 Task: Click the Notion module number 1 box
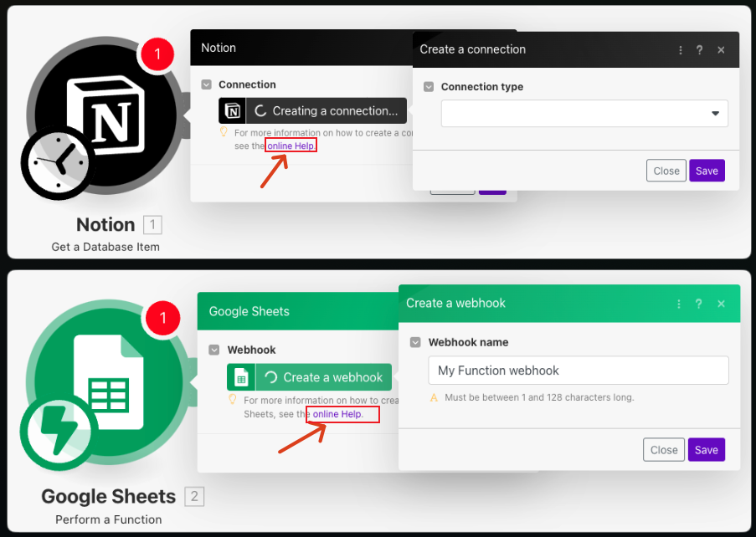pyautogui.click(x=152, y=225)
